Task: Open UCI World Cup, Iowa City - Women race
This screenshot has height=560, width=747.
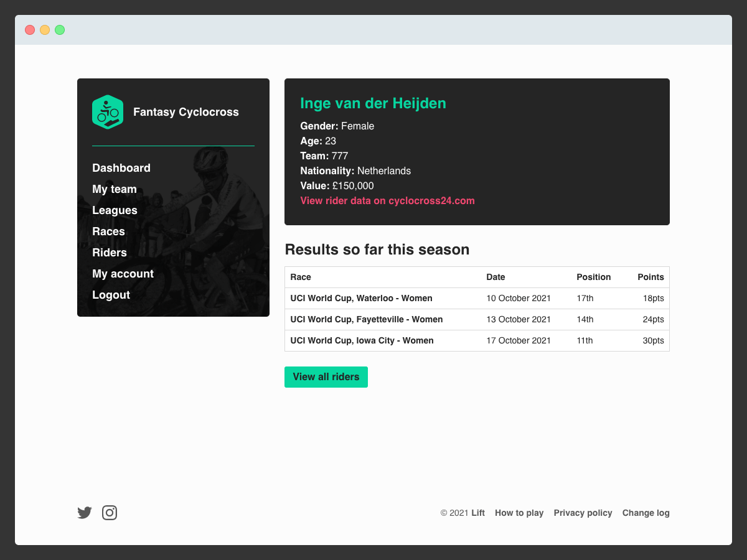Action: tap(362, 341)
